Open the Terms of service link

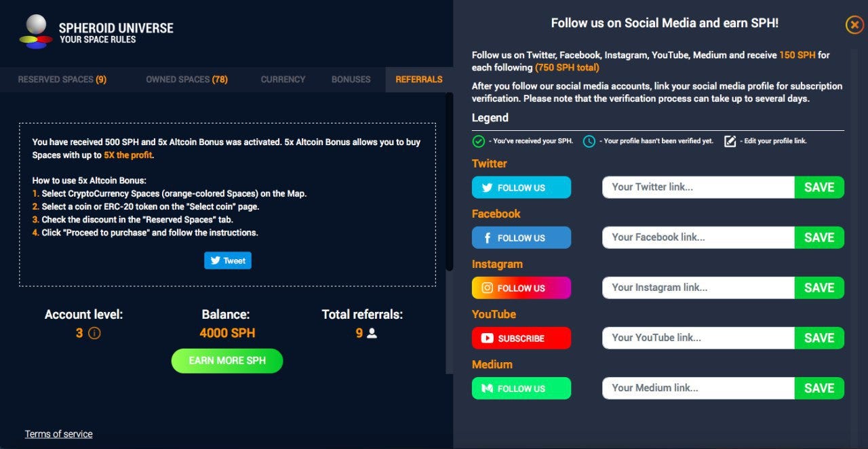59,434
